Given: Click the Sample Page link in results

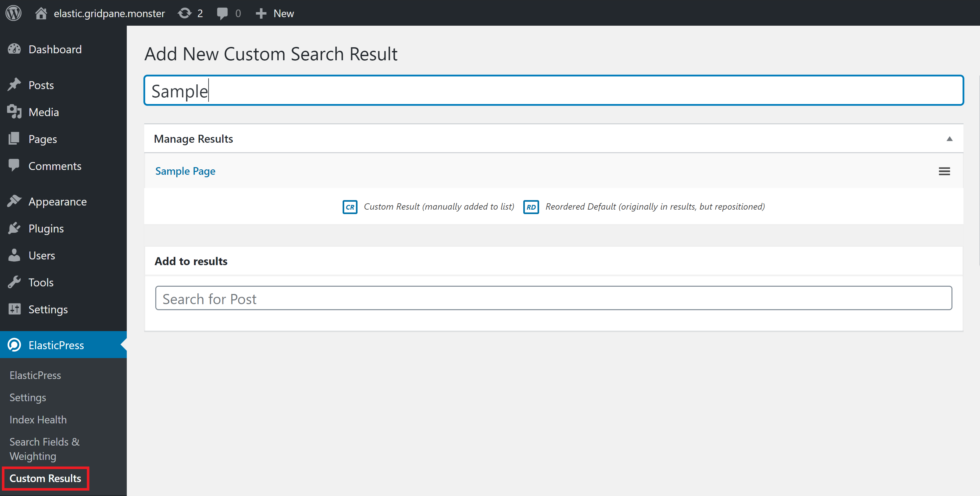Looking at the screenshot, I should click(185, 171).
